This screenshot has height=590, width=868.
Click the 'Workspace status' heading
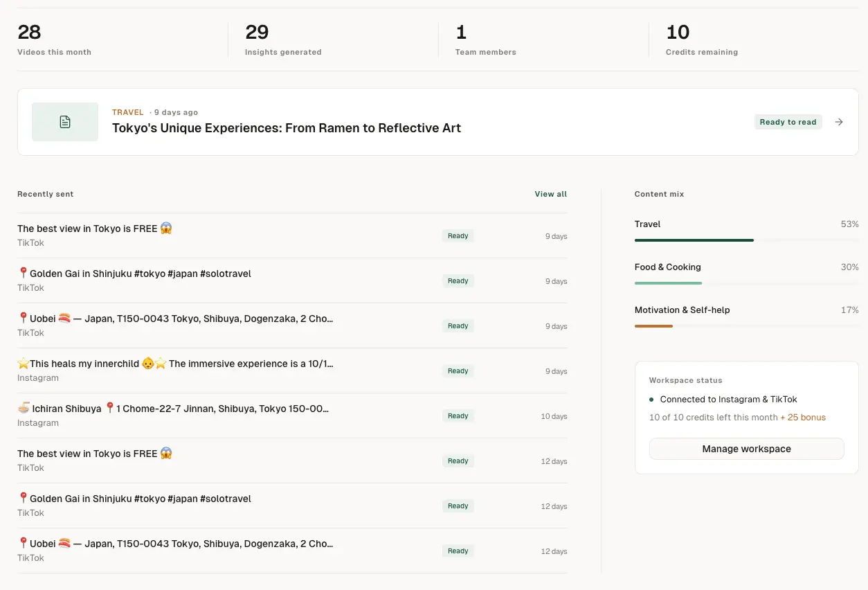(x=685, y=380)
